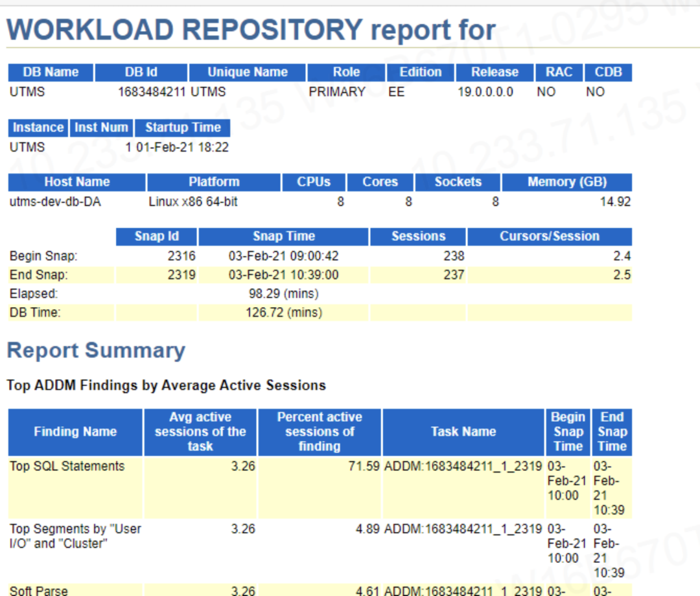Click the Begin Snap Time column header

(568, 432)
